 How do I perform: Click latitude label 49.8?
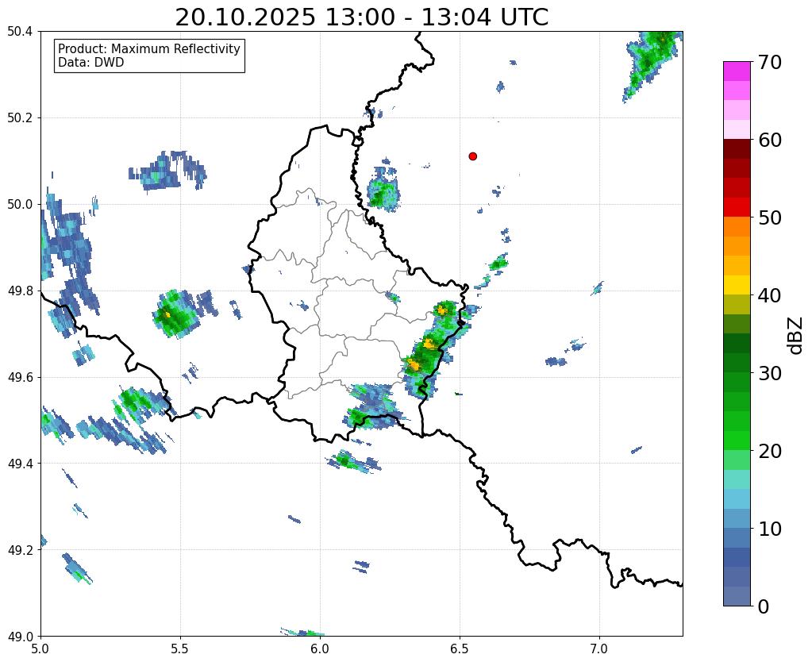pyautogui.click(x=20, y=291)
